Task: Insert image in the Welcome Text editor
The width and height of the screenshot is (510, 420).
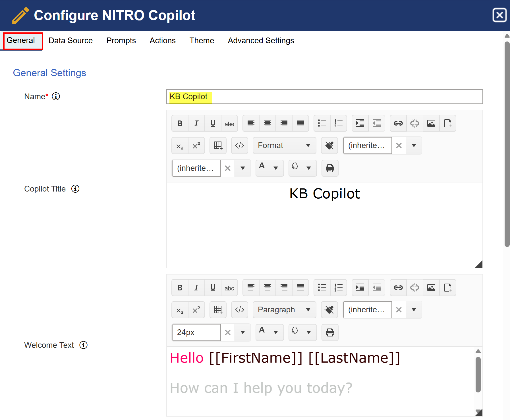Action: 431,288
